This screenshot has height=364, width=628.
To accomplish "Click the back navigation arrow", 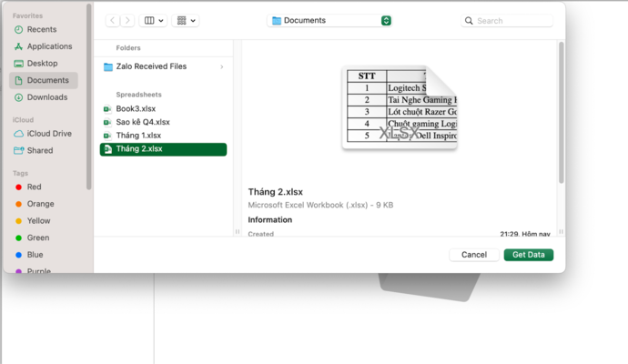I will point(112,20).
